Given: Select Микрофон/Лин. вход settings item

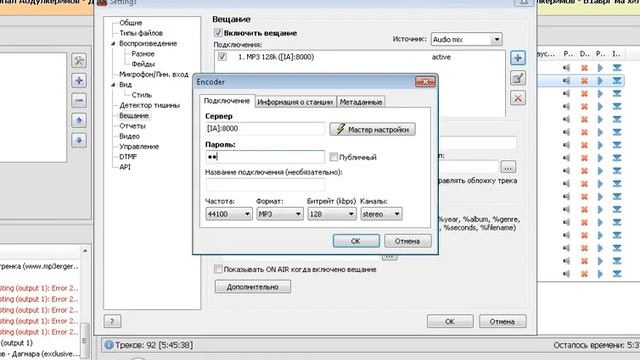Looking at the screenshot, I should pyautogui.click(x=153, y=74).
